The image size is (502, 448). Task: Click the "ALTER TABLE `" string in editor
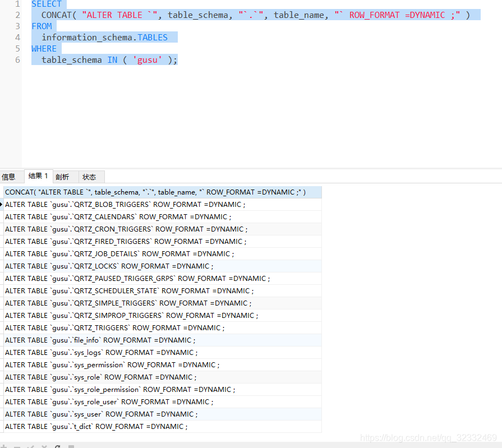(x=119, y=15)
